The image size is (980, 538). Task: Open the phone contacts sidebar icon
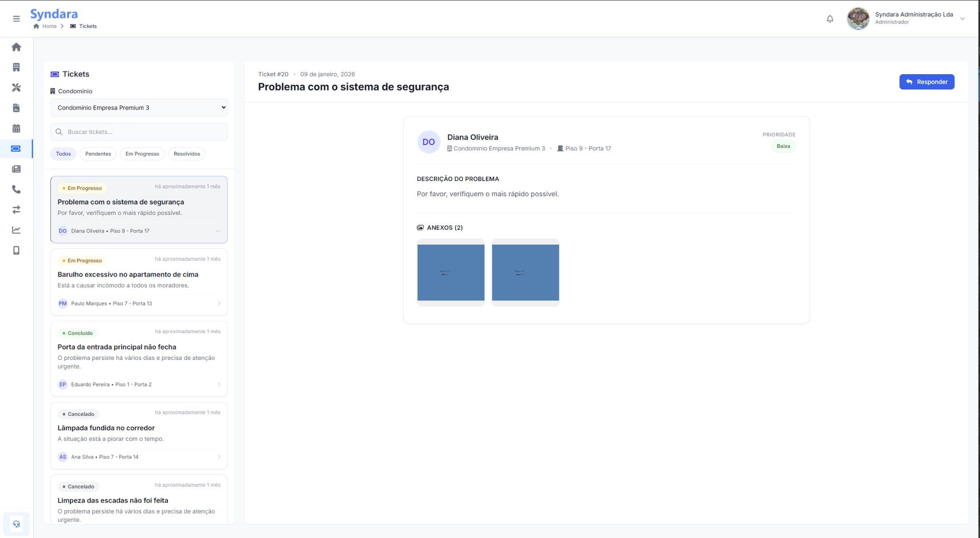(x=16, y=190)
